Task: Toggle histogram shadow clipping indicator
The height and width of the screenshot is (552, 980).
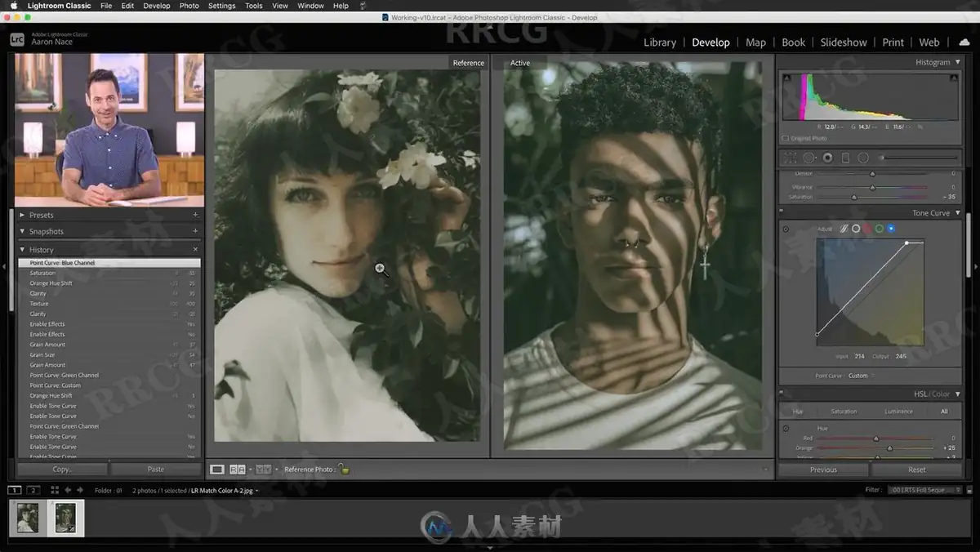Action: click(x=786, y=78)
